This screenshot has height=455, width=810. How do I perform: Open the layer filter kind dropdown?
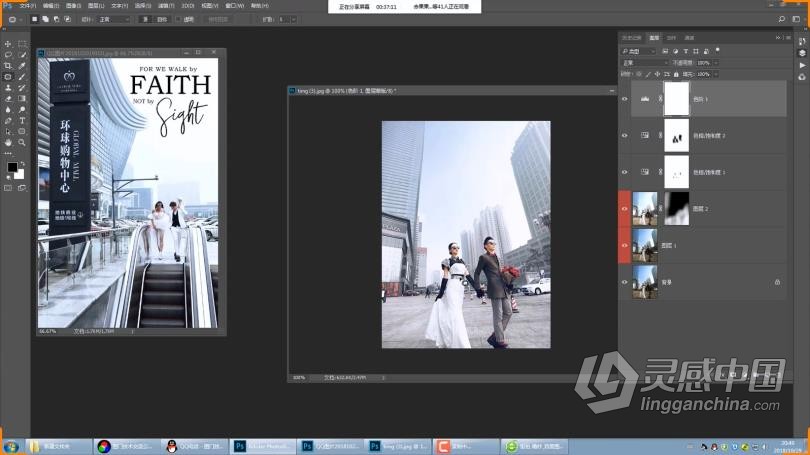tap(638, 51)
